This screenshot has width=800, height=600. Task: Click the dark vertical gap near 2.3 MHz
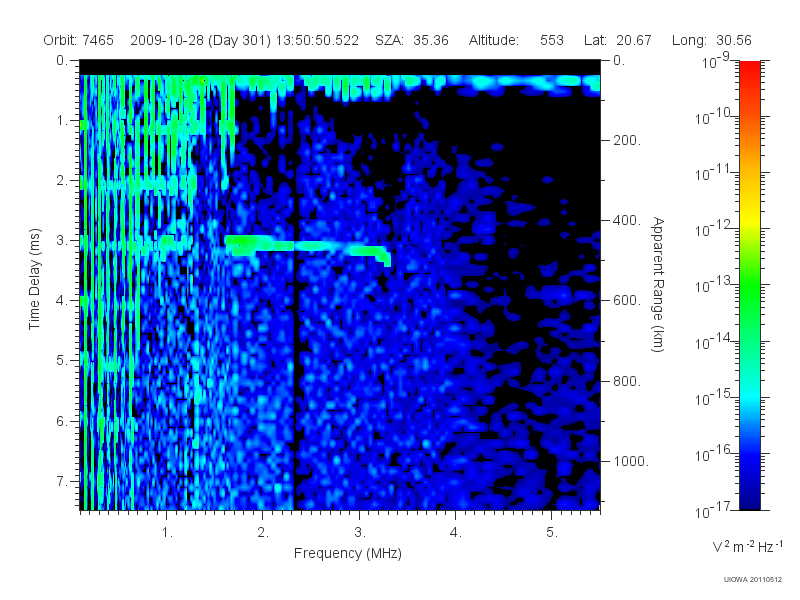295,306
